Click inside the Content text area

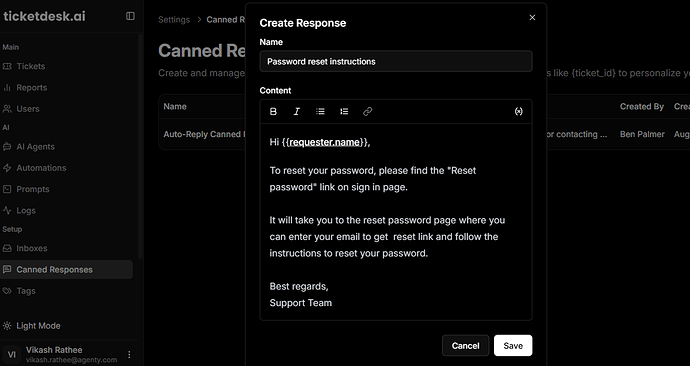(x=396, y=222)
